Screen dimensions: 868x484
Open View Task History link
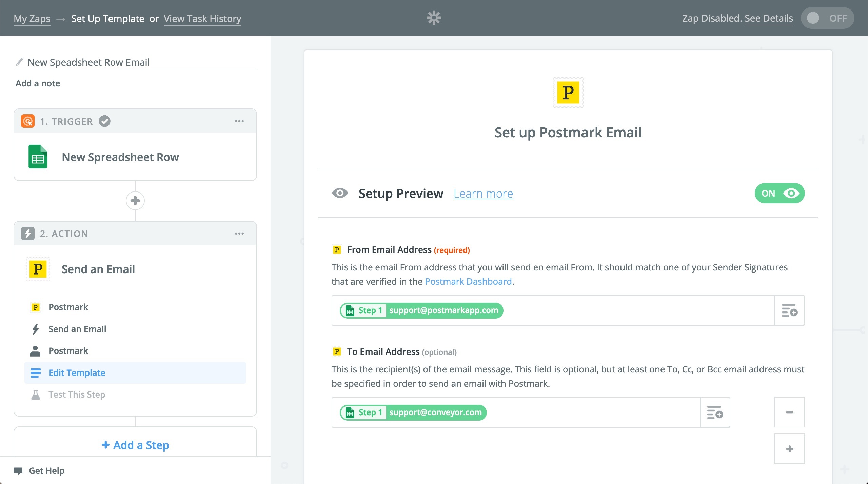tap(202, 19)
